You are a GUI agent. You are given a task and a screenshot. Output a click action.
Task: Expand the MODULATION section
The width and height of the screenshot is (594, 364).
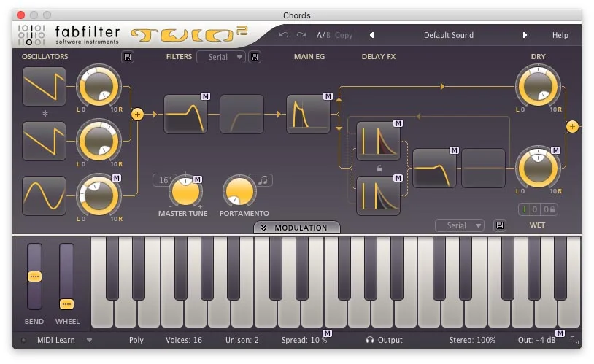(x=296, y=228)
